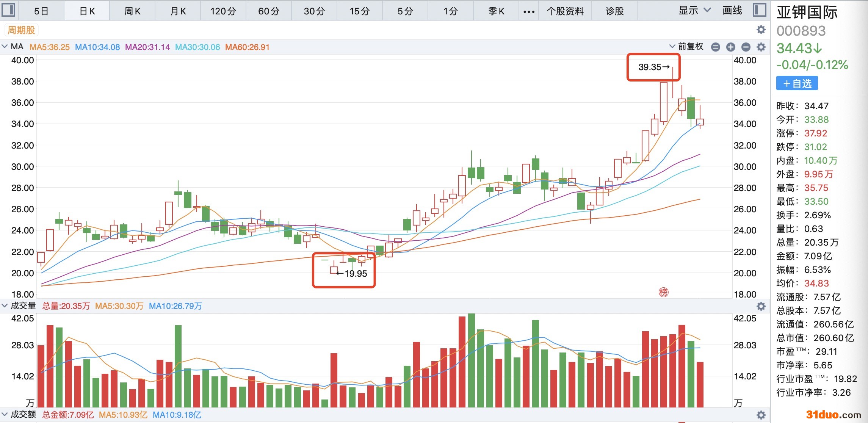Image resolution: width=868 pixels, height=423 pixels.
Task: Zoom out chart with minus icon
Action: point(746,47)
